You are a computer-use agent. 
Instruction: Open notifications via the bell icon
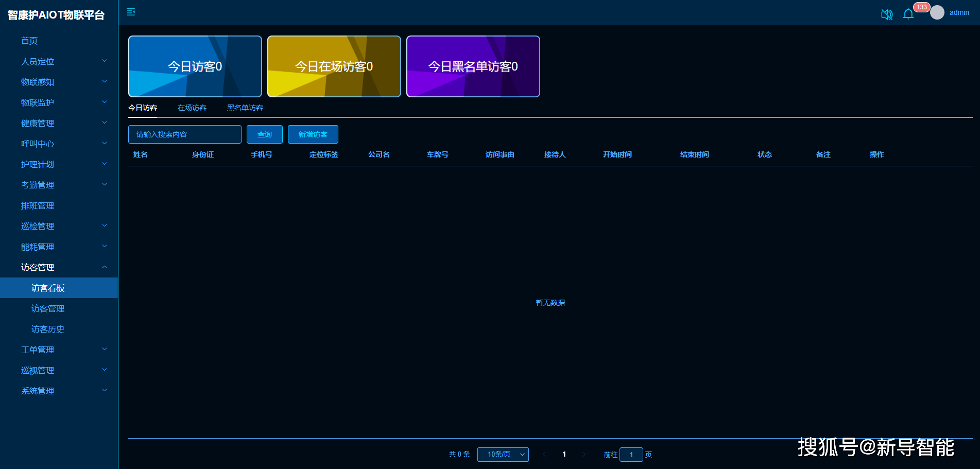pyautogui.click(x=908, y=14)
